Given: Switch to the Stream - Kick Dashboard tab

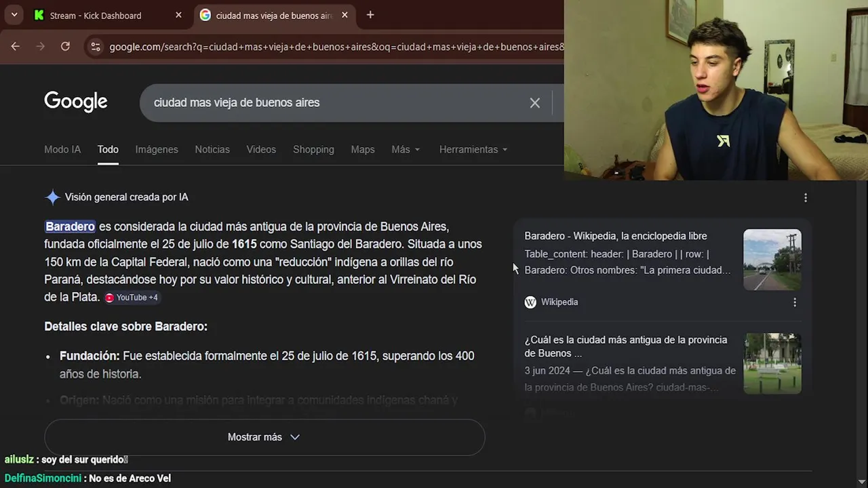Looking at the screenshot, I should click(x=108, y=15).
